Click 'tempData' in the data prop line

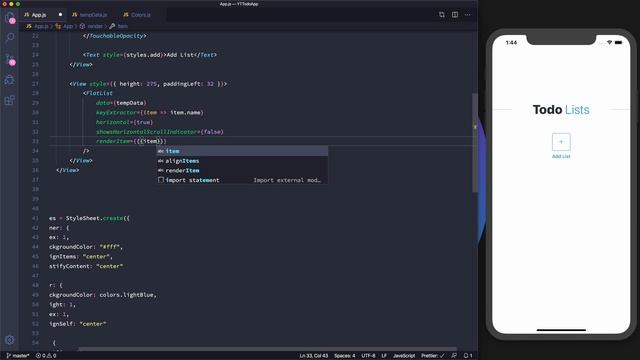(x=130, y=103)
